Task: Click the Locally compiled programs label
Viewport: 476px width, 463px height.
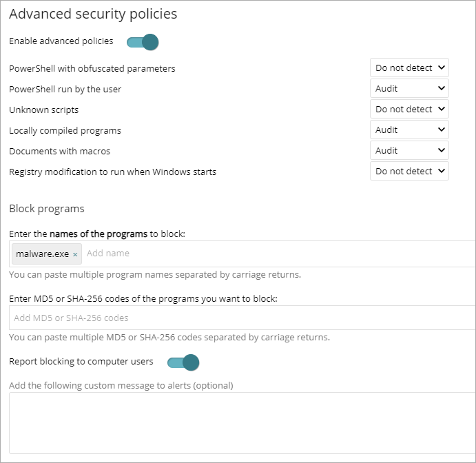Action: pyautogui.click(x=65, y=131)
